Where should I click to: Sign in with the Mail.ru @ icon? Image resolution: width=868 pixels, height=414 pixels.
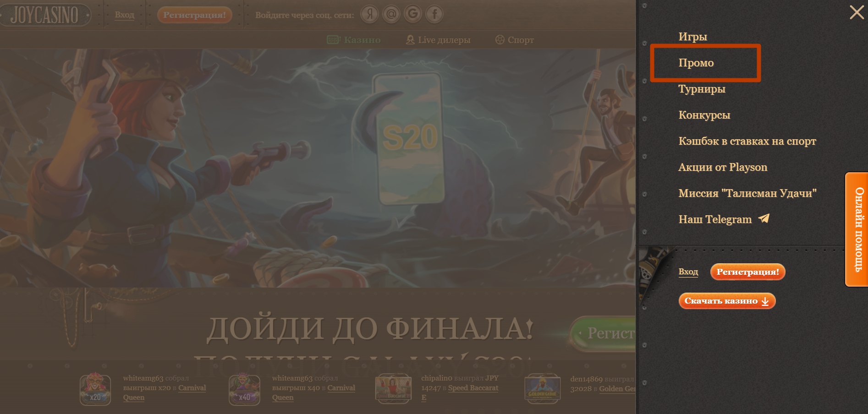[391, 14]
